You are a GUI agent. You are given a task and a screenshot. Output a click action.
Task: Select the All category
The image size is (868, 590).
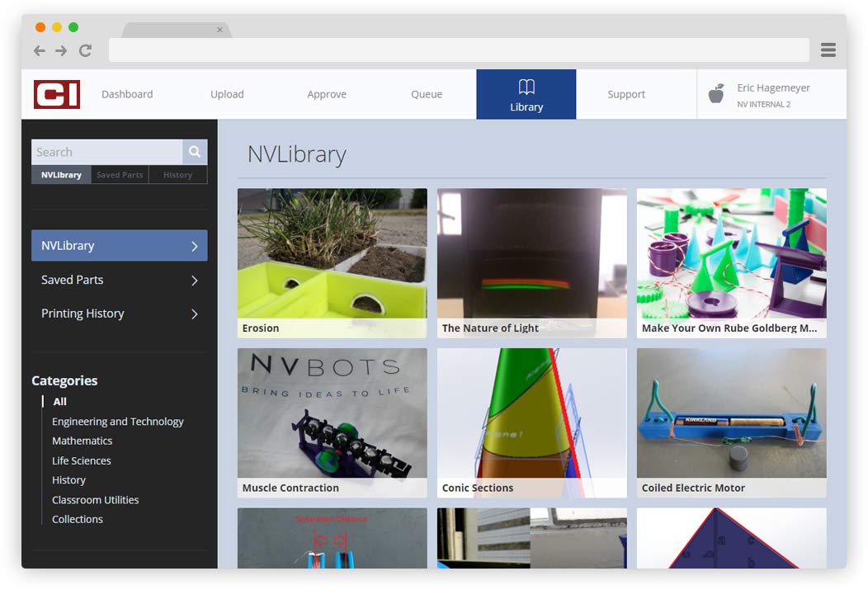59,402
